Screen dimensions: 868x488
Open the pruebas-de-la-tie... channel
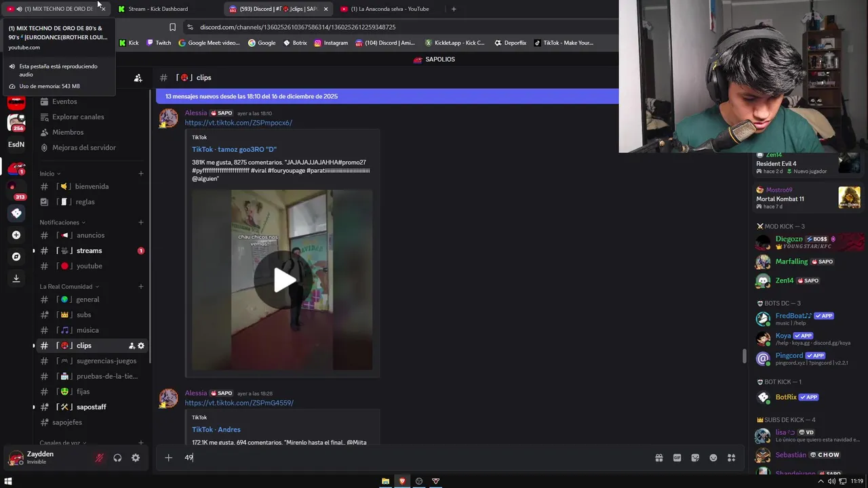pos(92,376)
